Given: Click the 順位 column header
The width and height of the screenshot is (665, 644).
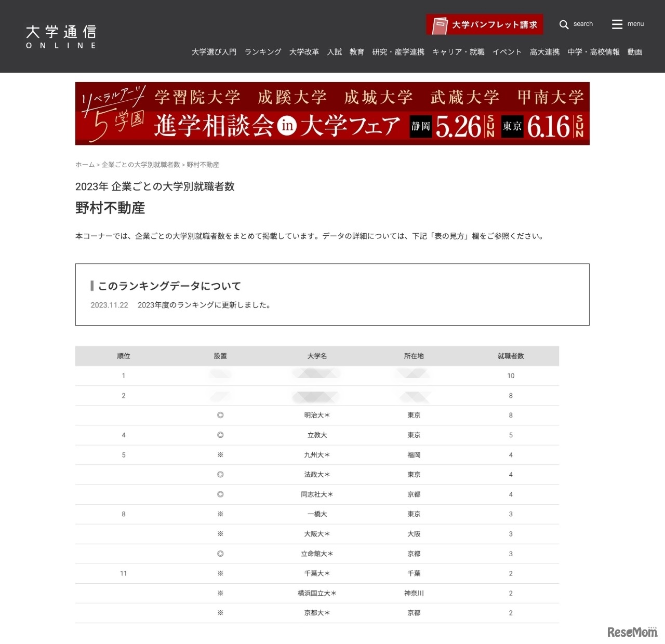Looking at the screenshot, I should click(124, 356).
